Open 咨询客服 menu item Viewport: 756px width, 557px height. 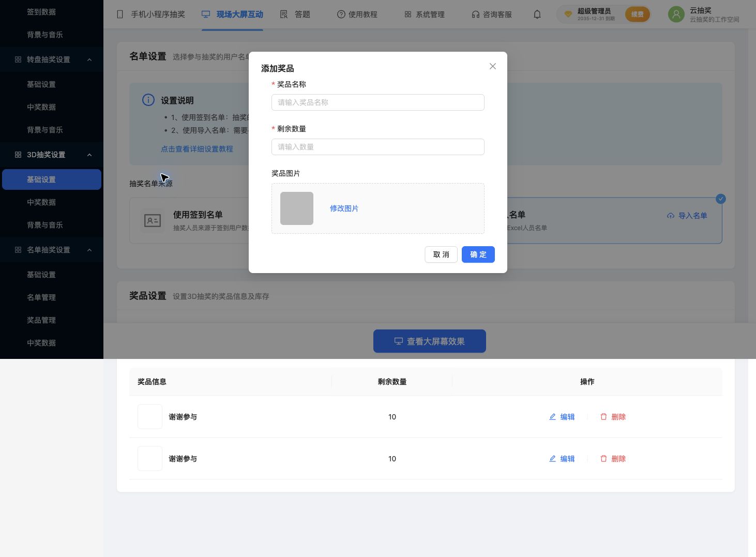[492, 14]
